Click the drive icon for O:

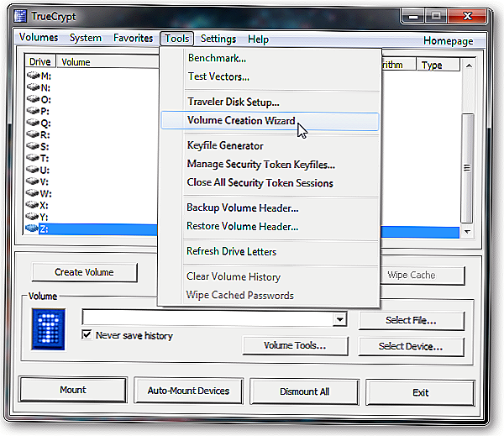click(34, 99)
